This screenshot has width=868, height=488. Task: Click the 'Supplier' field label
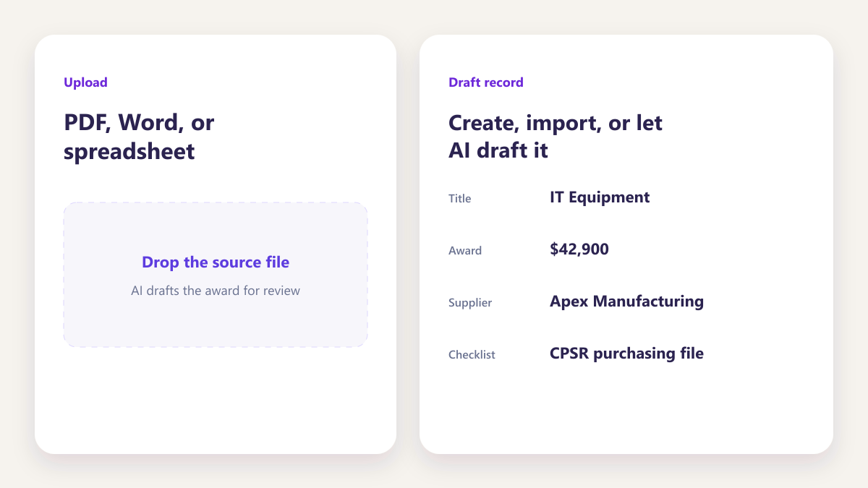click(470, 302)
